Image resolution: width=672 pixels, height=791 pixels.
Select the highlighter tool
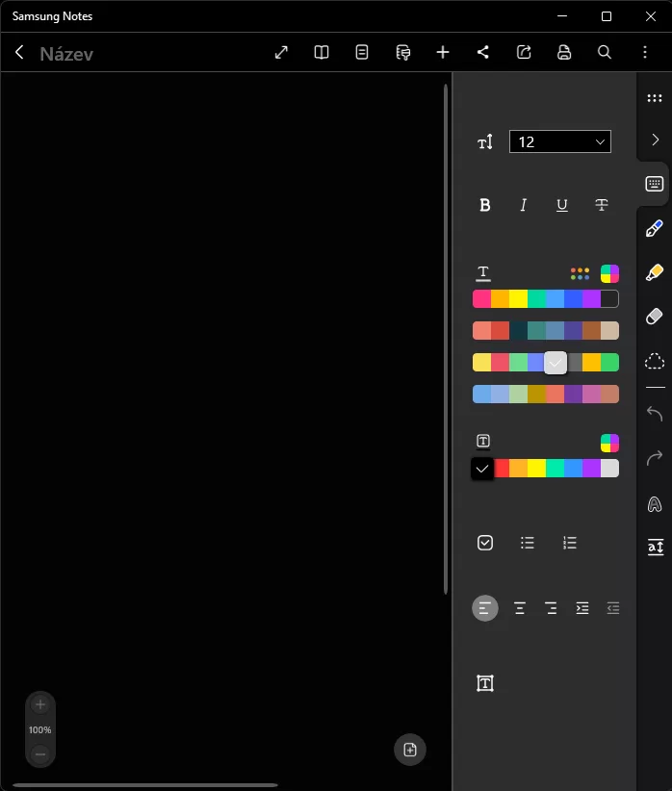[x=655, y=272]
